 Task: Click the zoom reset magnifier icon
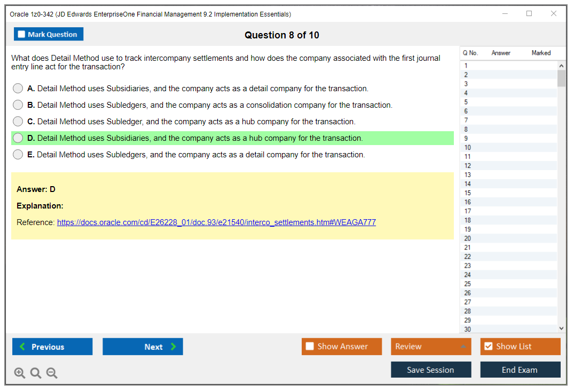click(36, 373)
